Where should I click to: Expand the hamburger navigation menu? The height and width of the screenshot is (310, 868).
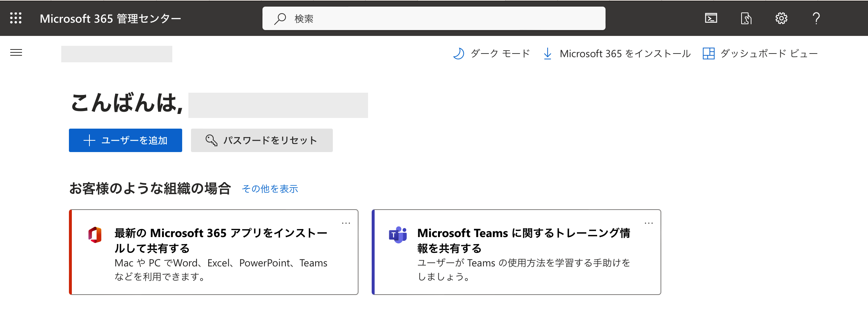click(16, 53)
